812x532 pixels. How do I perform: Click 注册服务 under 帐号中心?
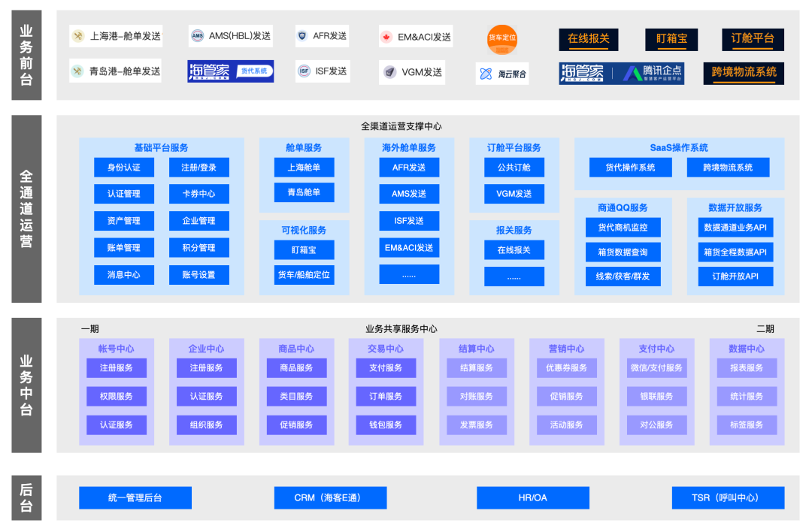117,368
